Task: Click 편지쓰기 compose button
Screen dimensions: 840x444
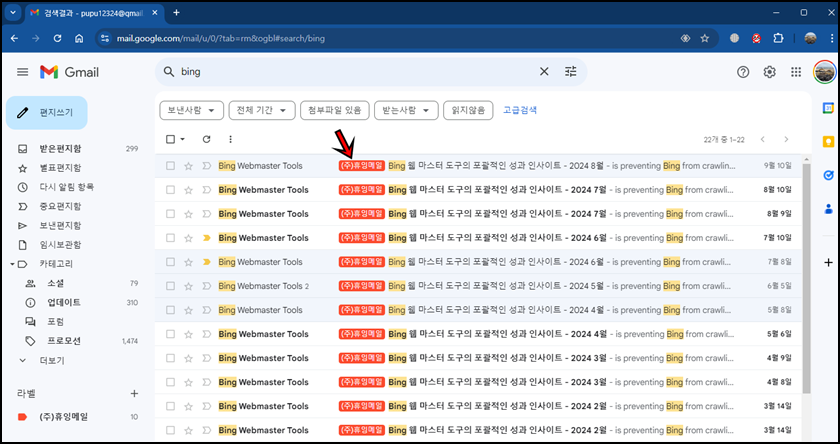Action: coord(47,112)
